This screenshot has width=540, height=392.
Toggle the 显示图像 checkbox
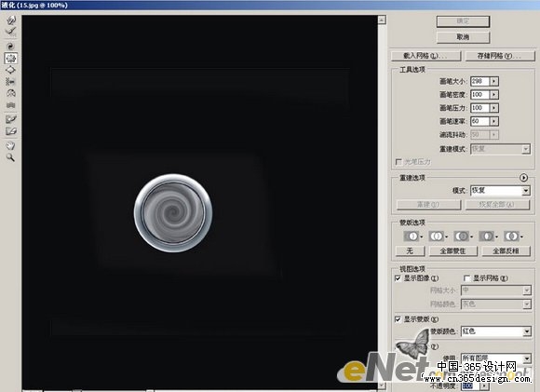(398, 278)
